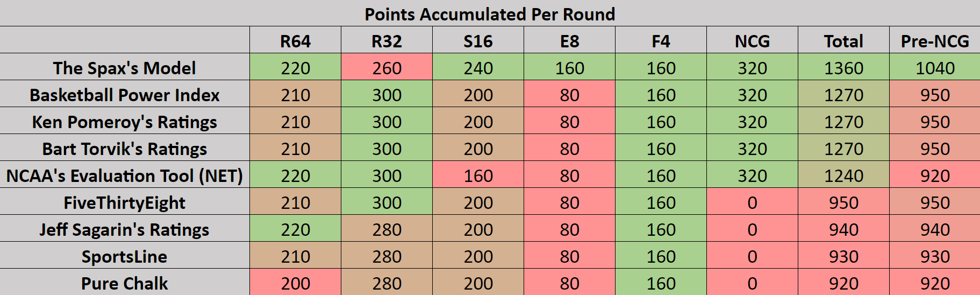Select the Pure Chalk R64 cell
The width and height of the screenshot is (980, 295).
click(x=295, y=283)
